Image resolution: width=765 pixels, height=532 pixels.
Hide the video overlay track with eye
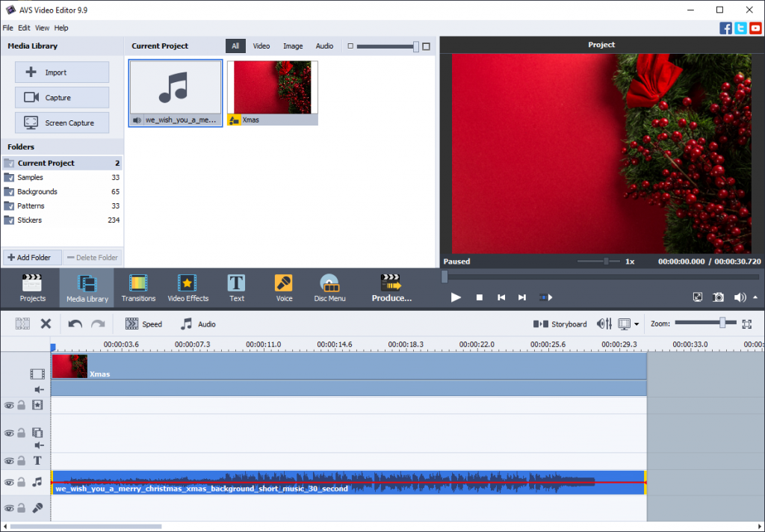9,433
